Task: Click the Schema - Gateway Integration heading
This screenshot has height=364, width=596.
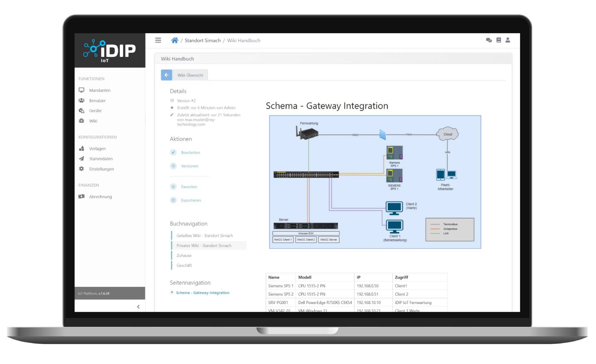Action: (x=327, y=106)
